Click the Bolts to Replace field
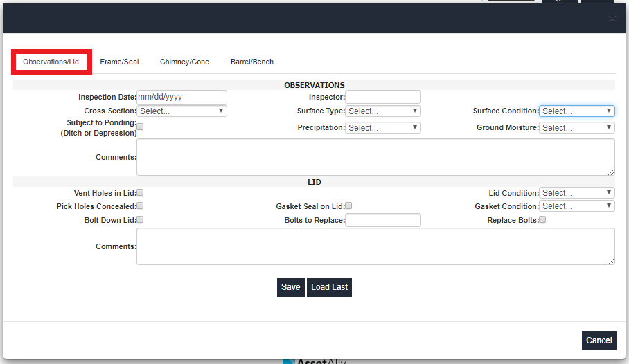 tap(383, 220)
